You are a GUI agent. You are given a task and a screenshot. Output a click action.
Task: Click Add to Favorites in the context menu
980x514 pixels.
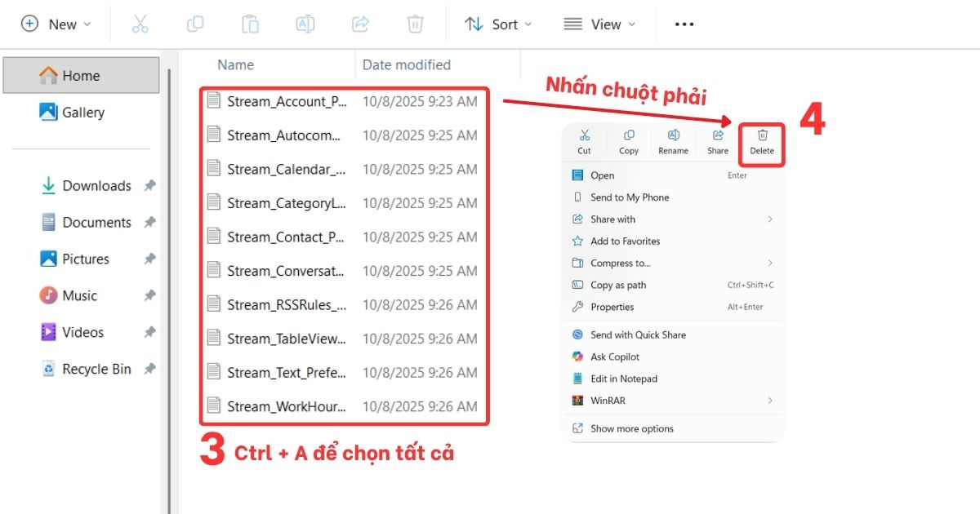point(622,241)
